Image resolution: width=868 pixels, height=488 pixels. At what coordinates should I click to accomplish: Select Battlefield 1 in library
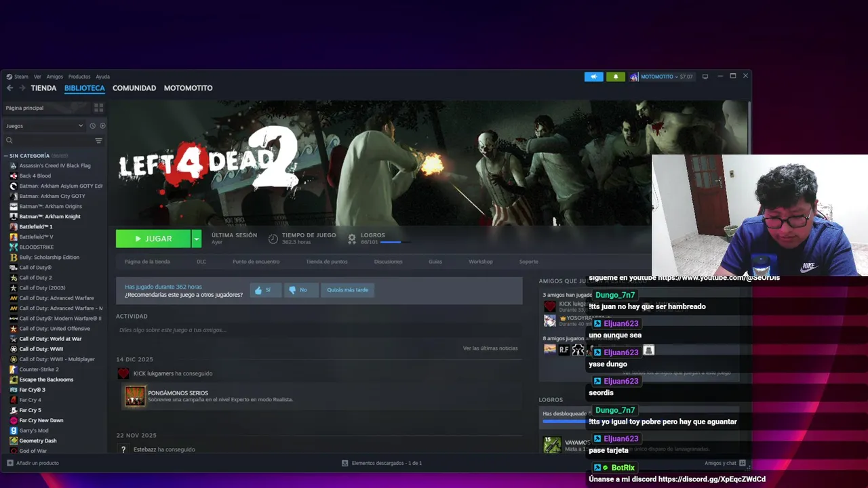click(36, 226)
